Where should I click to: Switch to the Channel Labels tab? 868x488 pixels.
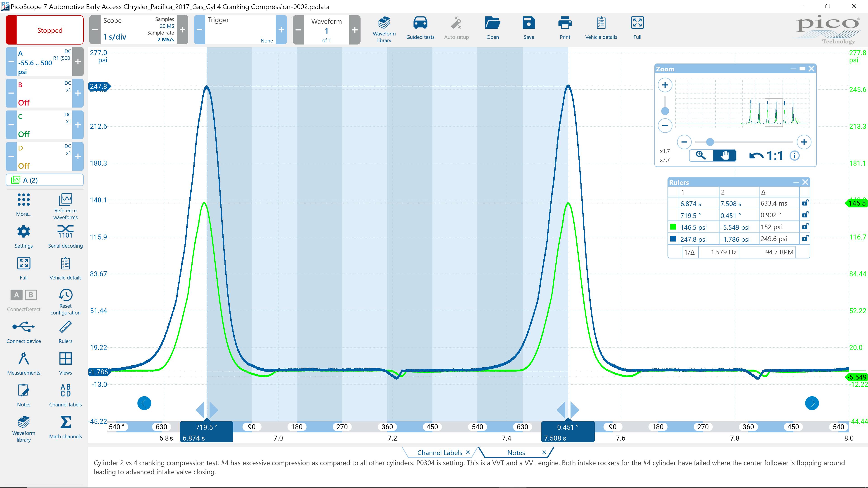click(439, 453)
